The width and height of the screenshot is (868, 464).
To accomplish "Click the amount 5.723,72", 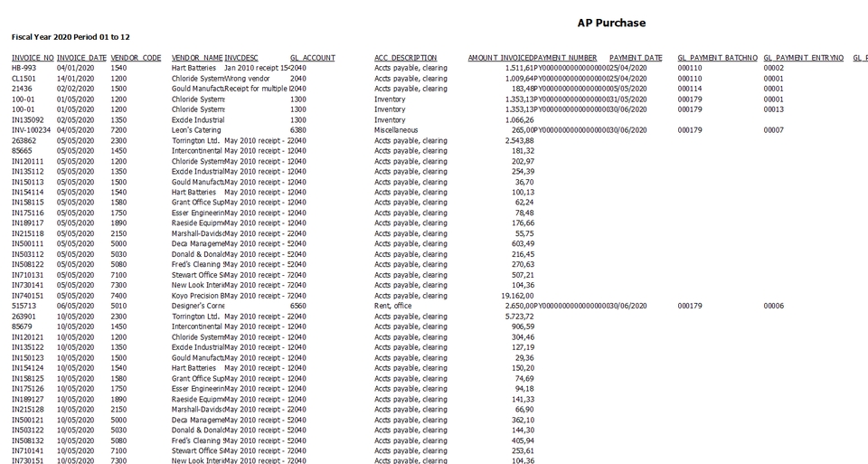I will tap(520, 317).
